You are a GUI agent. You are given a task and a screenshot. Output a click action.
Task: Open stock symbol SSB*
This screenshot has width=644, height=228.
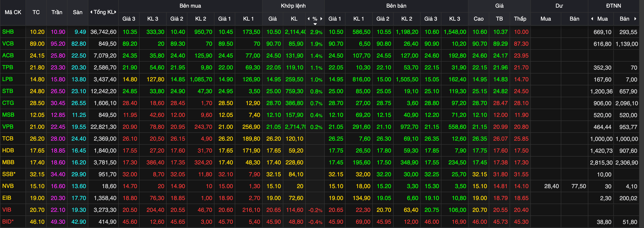pos(9,174)
